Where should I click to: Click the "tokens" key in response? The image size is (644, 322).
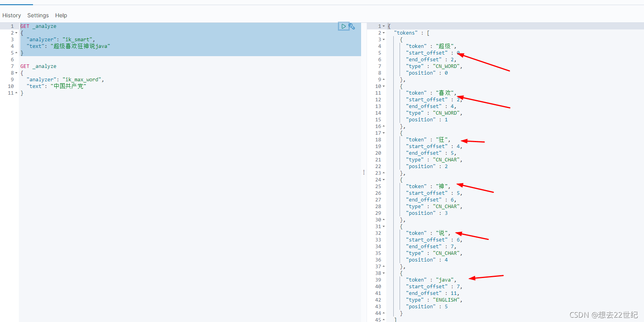coord(405,33)
